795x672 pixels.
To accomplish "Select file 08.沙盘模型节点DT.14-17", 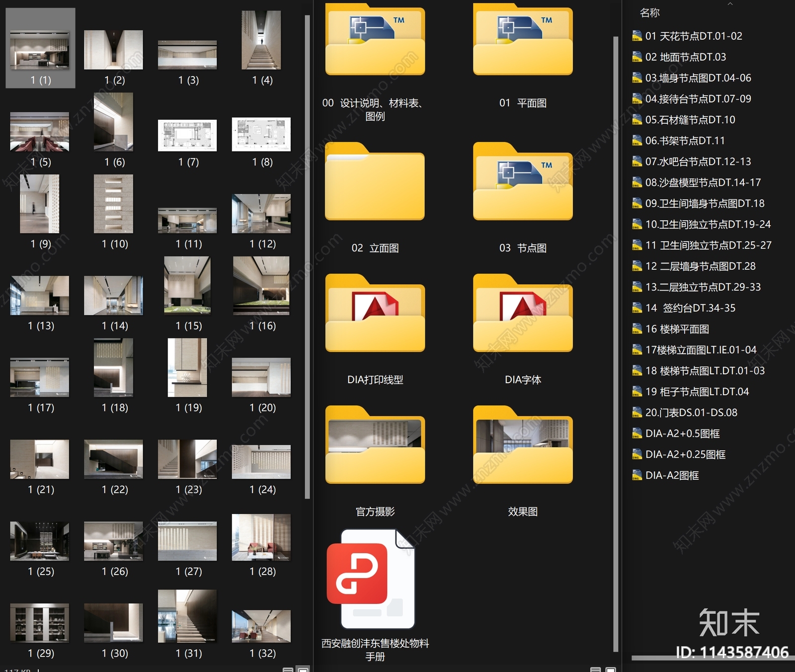I will pyautogui.click(x=696, y=182).
